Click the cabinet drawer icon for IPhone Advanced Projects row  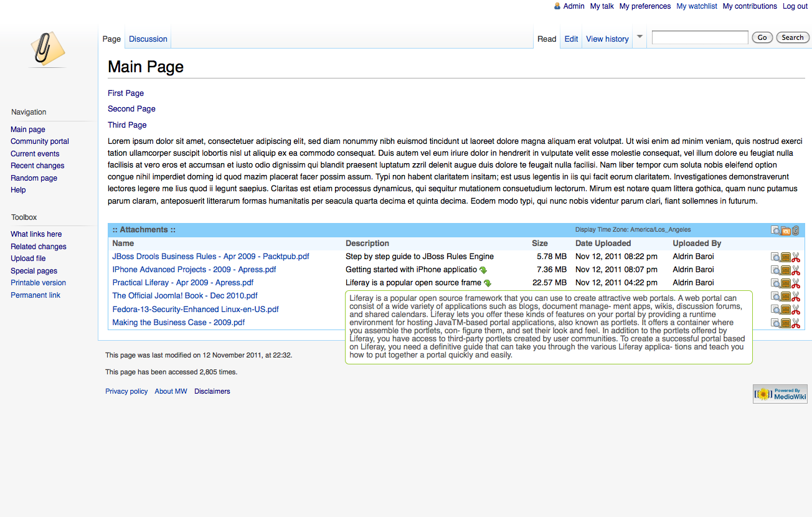pyautogui.click(x=786, y=270)
